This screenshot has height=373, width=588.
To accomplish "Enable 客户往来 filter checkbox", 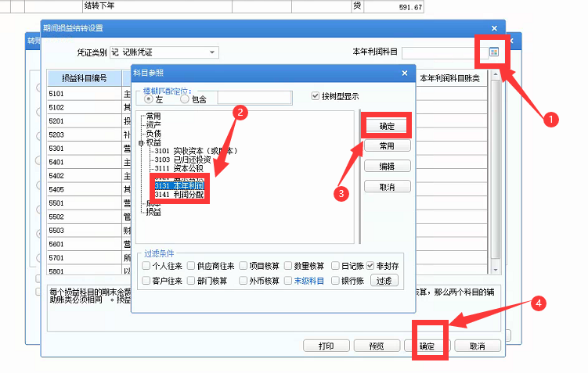I will 146,281.
